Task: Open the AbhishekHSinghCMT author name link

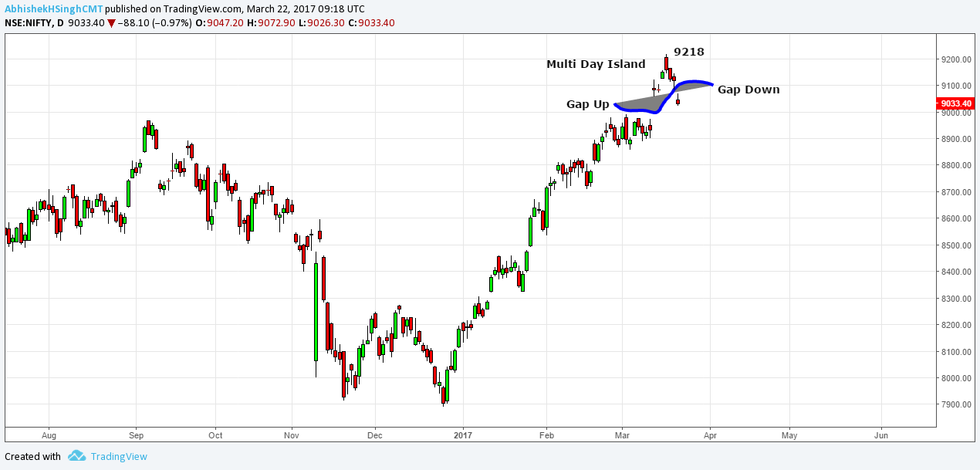Action: [x=53, y=8]
